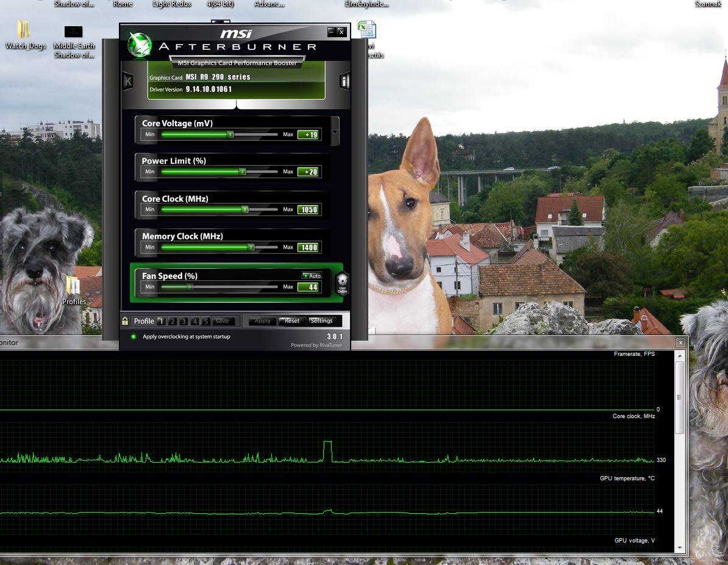The width and height of the screenshot is (728, 565).
Task: Click the Afterburner jet logo
Action: click(x=140, y=44)
